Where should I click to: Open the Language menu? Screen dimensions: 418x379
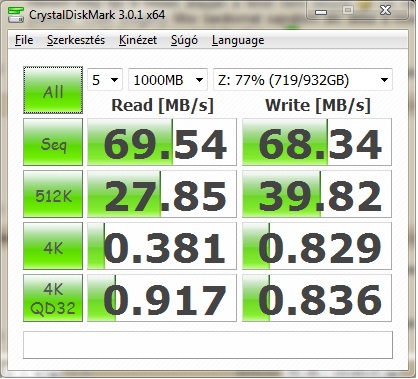coord(238,40)
